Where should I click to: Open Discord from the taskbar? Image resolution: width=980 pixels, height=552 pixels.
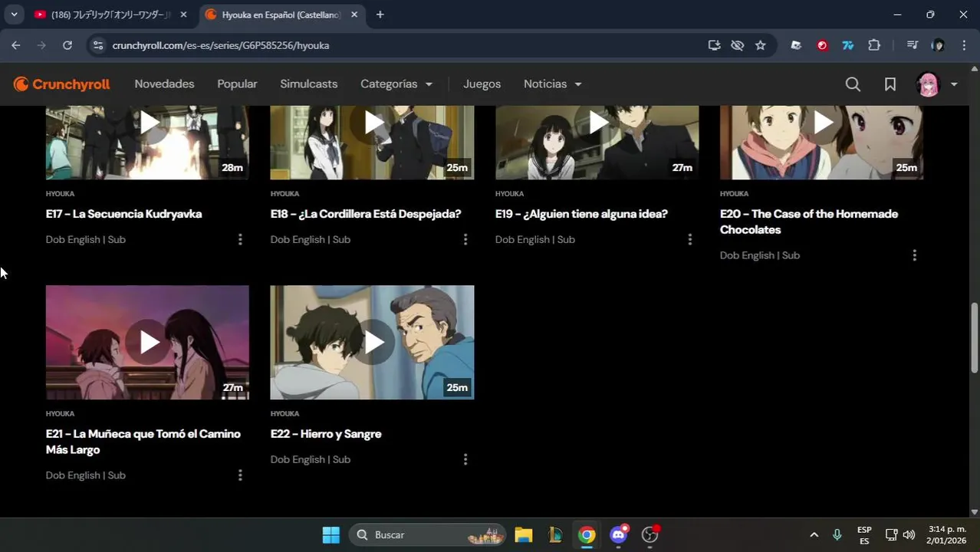pos(618,535)
